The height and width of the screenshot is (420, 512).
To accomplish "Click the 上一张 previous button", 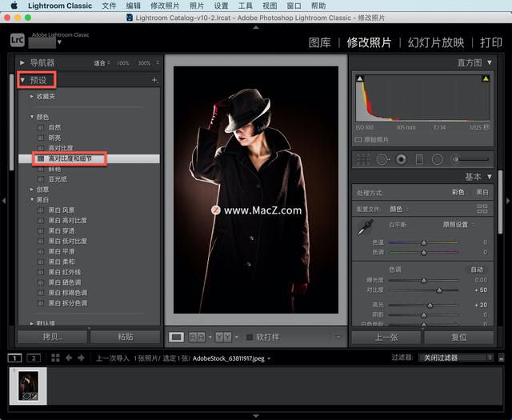I will click(x=386, y=337).
